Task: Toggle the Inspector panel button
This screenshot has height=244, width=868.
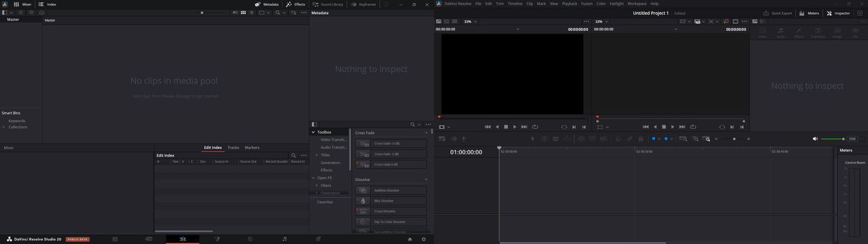Action: [838, 13]
